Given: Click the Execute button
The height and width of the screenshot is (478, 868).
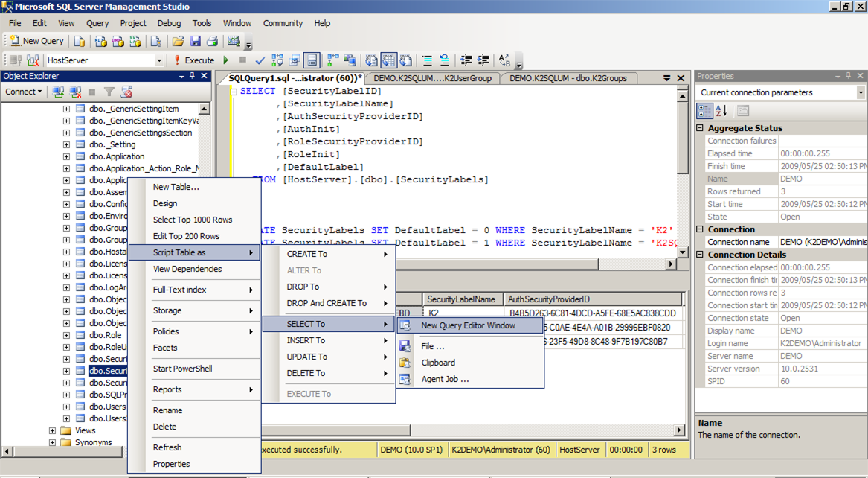Looking at the screenshot, I should [193, 60].
